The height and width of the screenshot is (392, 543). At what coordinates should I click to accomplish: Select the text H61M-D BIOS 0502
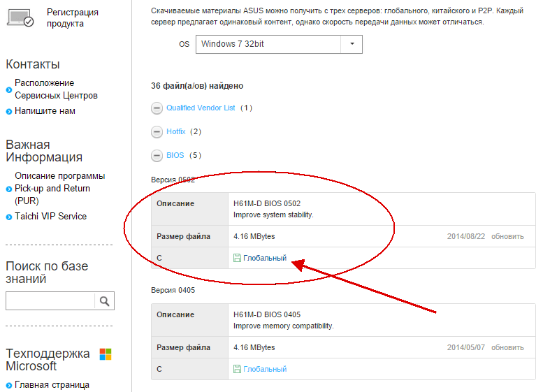coord(267,203)
